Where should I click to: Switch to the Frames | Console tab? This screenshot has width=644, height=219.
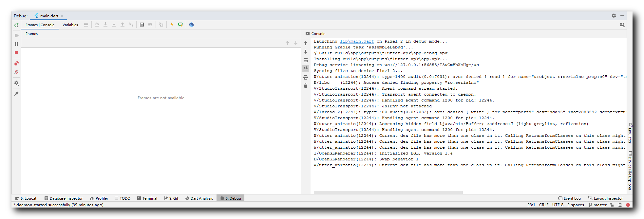pos(40,25)
